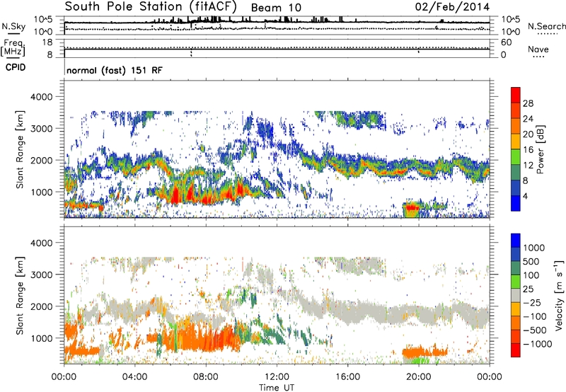Click the '16:00' time axis label
The height and width of the screenshot is (392, 566).
(347, 377)
